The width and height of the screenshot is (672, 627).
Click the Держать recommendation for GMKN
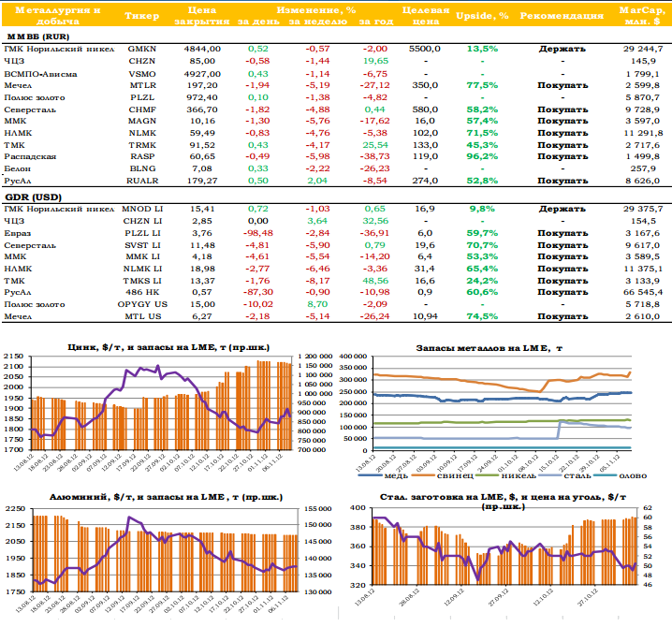click(x=562, y=49)
